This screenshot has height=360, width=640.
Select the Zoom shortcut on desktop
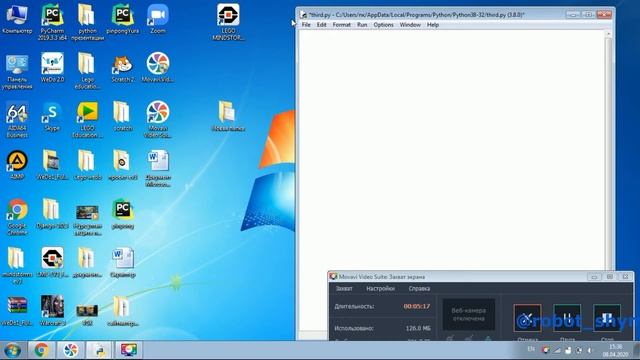158,19
